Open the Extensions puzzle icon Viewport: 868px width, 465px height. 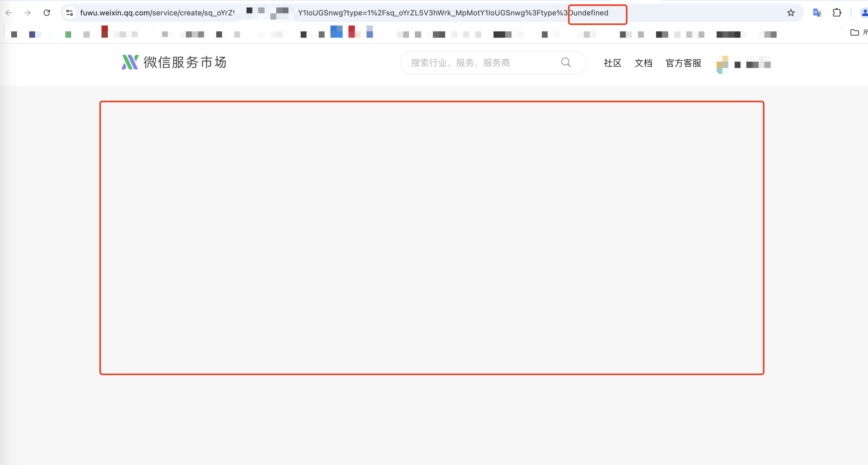(x=837, y=13)
